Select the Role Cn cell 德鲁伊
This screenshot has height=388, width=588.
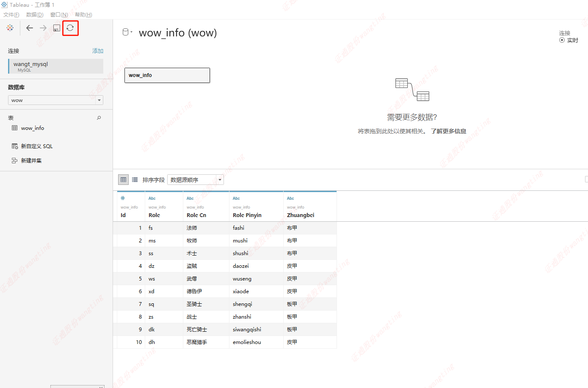[206, 291]
